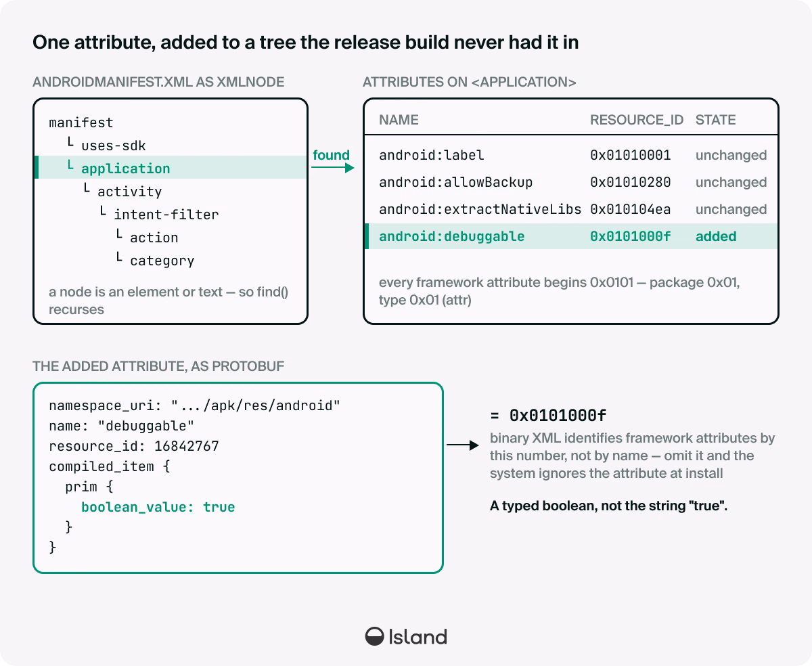
Task: Click the 'found' label
Action: point(331,155)
